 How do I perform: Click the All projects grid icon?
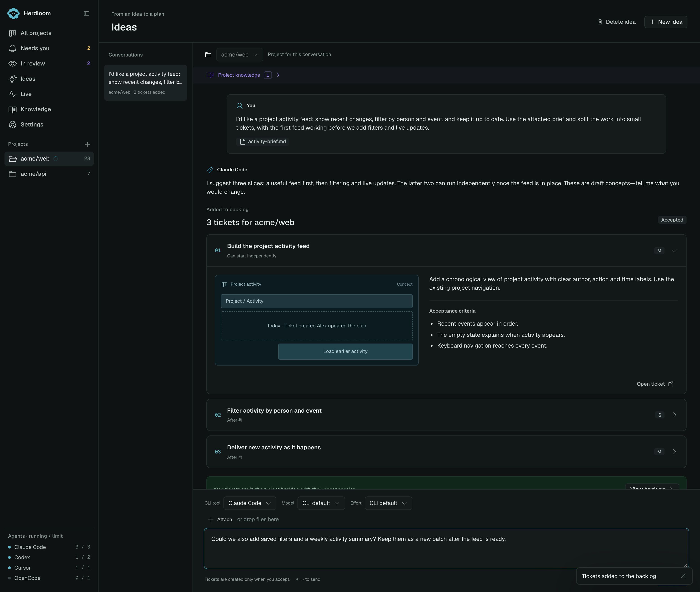[x=12, y=33]
